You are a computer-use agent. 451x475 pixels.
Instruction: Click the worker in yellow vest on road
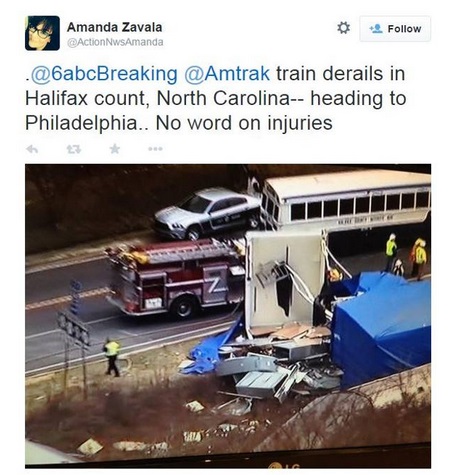(112, 357)
